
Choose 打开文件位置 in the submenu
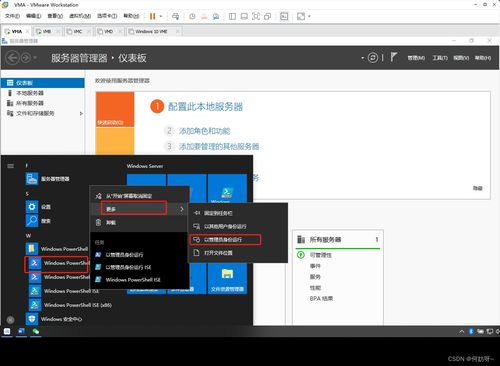point(238,253)
